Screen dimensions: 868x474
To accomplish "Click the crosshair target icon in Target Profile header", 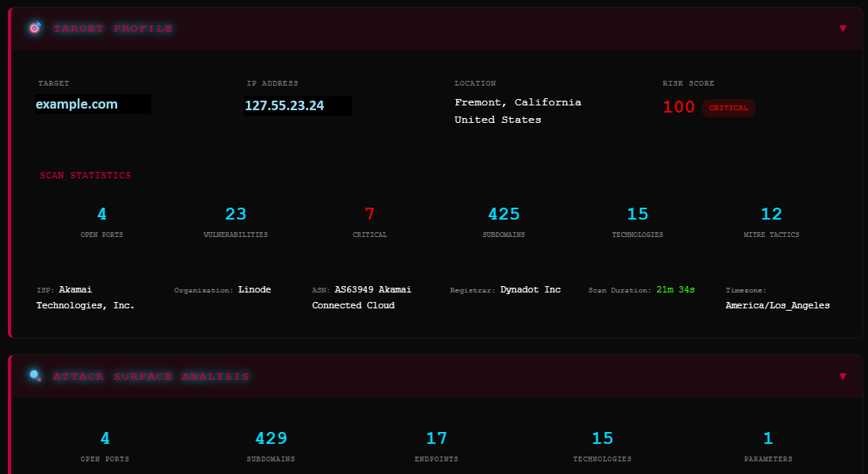I will 35,28.
